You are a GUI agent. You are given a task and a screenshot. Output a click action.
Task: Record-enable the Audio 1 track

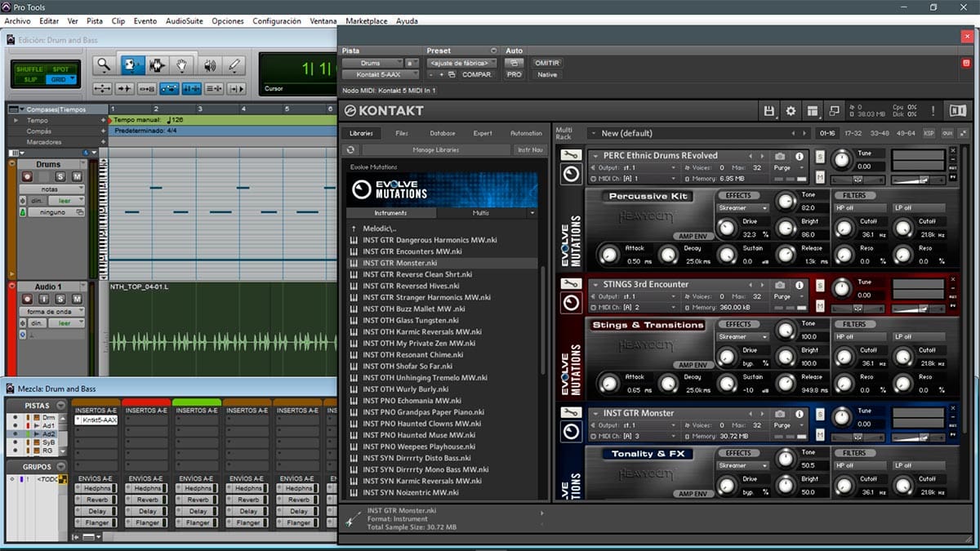pos(27,300)
